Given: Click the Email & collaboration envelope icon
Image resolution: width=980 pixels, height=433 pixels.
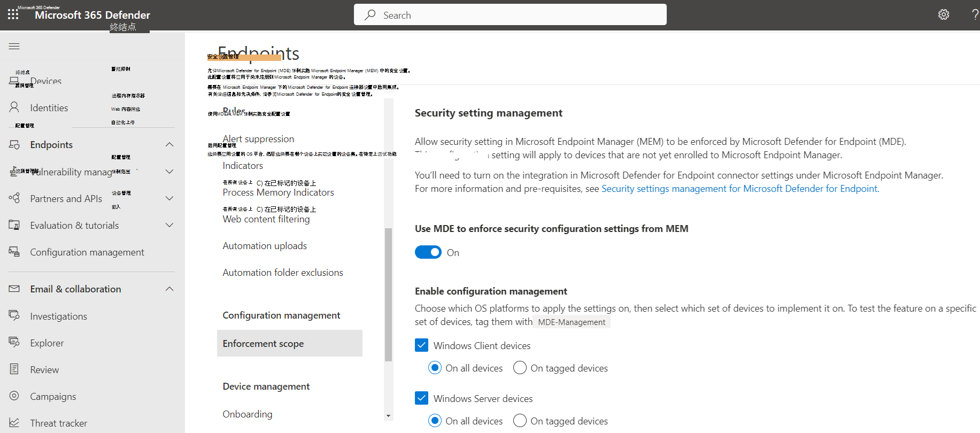Looking at the screenshot, I should (14, 289).
